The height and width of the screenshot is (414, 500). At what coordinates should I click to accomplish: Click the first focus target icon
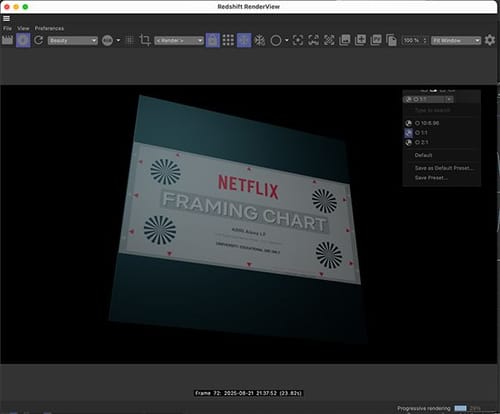point(298,41)
